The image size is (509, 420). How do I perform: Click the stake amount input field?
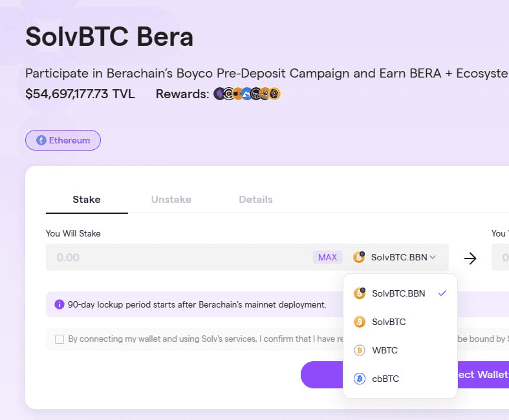(x=175, y=257)
